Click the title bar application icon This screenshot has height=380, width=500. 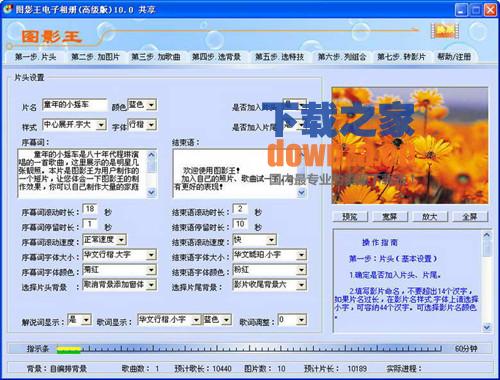tap(7, 9)
